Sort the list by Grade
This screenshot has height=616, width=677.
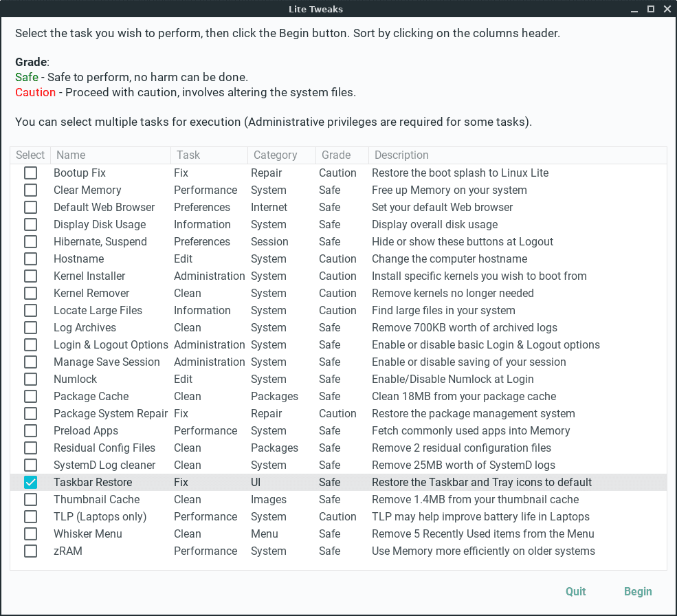(x=329, y=155)
